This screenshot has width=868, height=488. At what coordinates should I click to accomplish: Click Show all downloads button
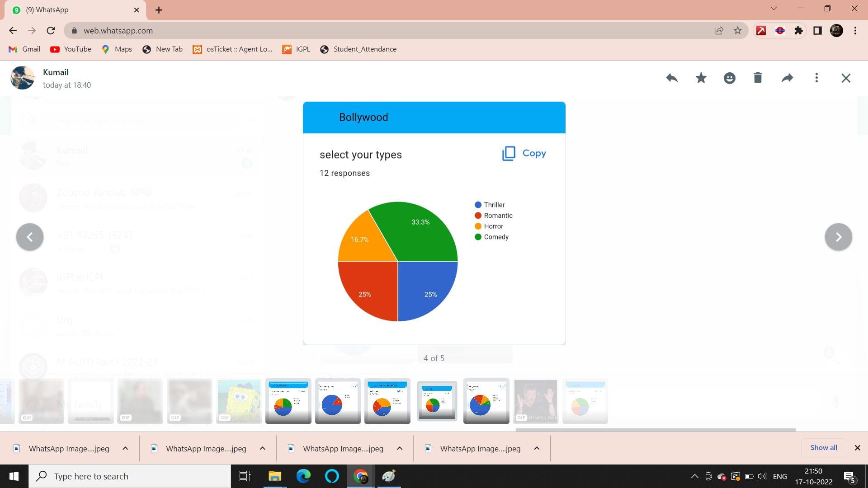click(823, 447)
